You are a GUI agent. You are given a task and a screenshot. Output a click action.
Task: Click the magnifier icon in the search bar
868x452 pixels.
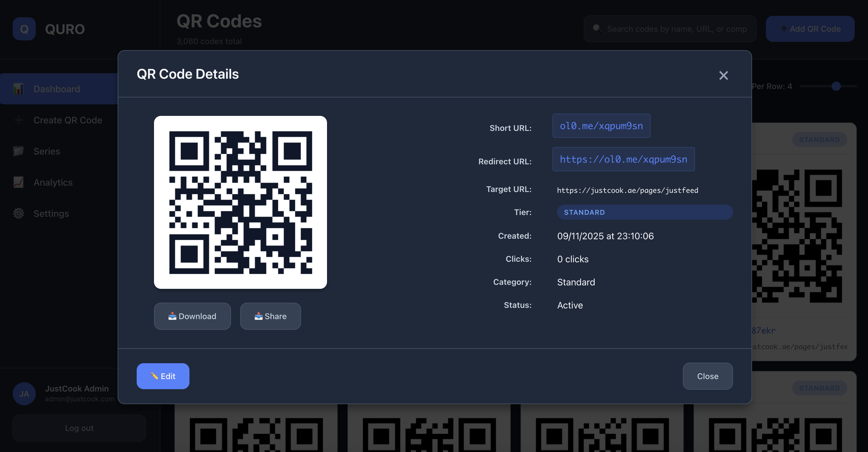pos(598,29)
